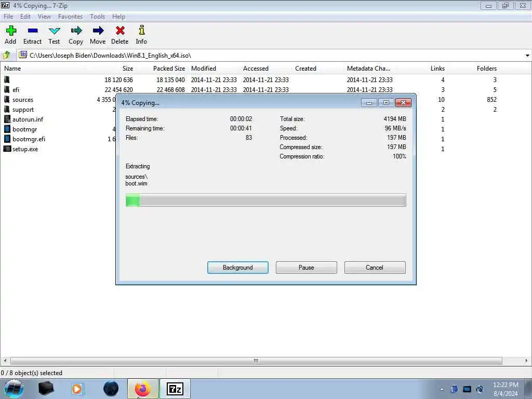Viewport: 532px width, 399px height.
Task: Select the setup.exe file icon
Action: coord(7,149)
